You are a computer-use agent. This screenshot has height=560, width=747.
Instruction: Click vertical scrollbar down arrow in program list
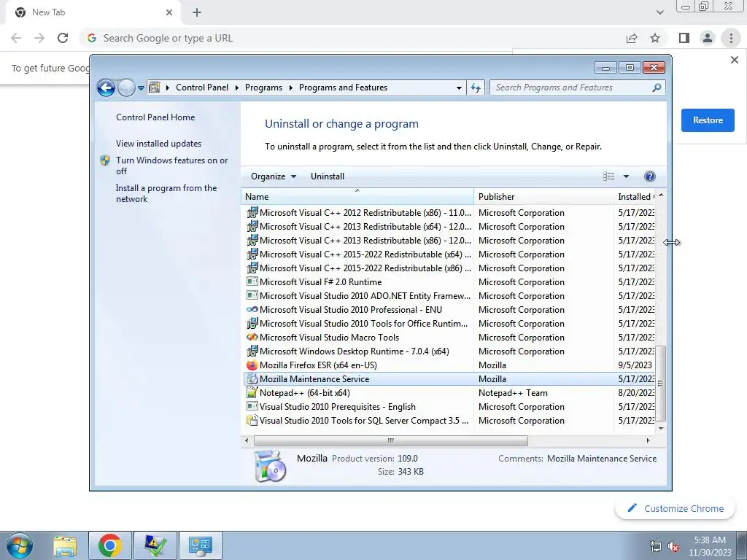[x=661, y=428]
